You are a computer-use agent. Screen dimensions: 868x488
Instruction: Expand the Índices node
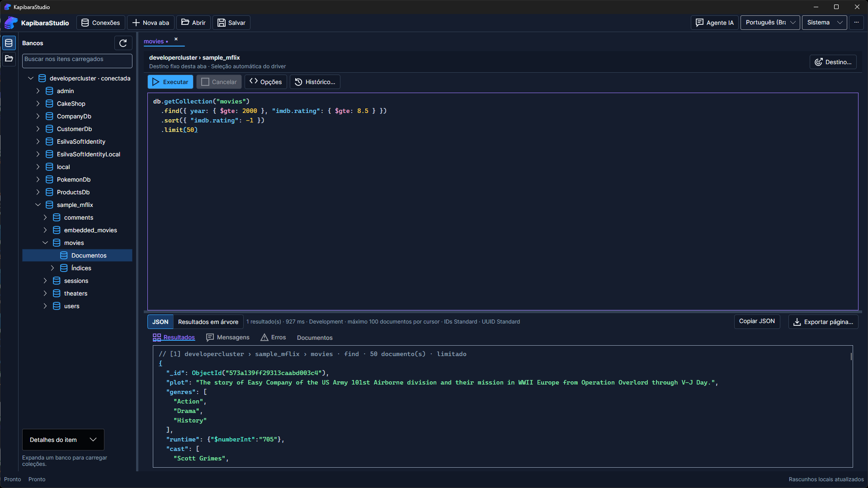click(52, 268)
